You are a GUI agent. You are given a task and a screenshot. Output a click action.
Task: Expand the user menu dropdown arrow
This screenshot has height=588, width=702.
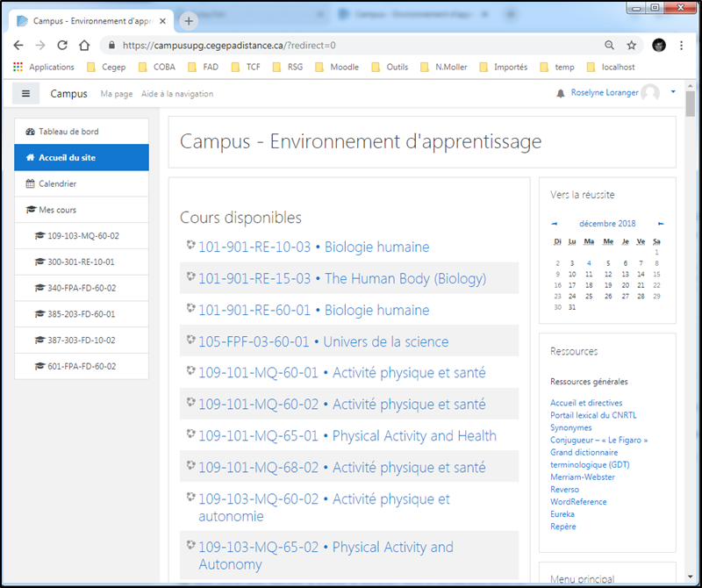point(673,92)
